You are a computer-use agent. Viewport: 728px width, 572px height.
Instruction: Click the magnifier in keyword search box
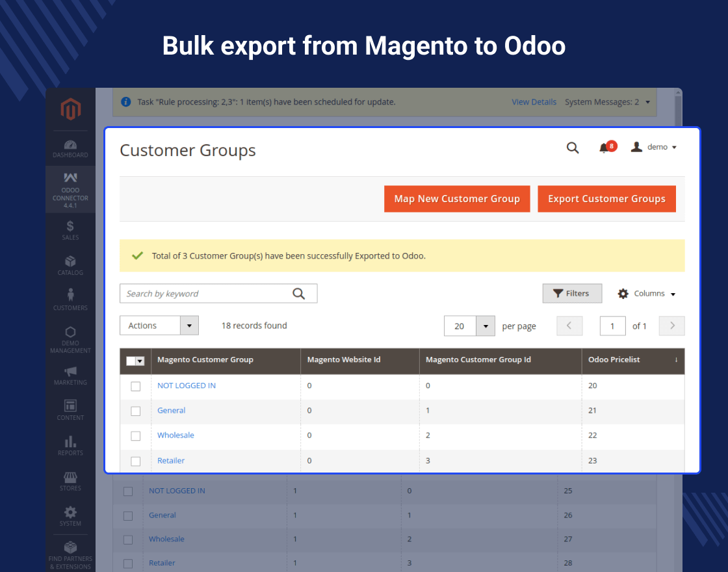(298, 293)
